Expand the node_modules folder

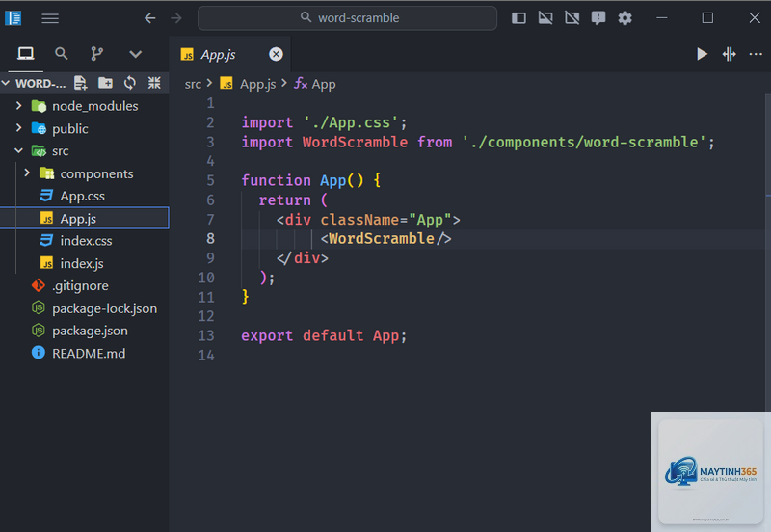18,106
